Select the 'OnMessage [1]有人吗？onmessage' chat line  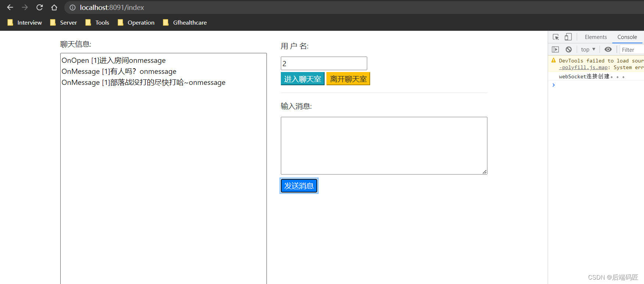pos(119,71)
